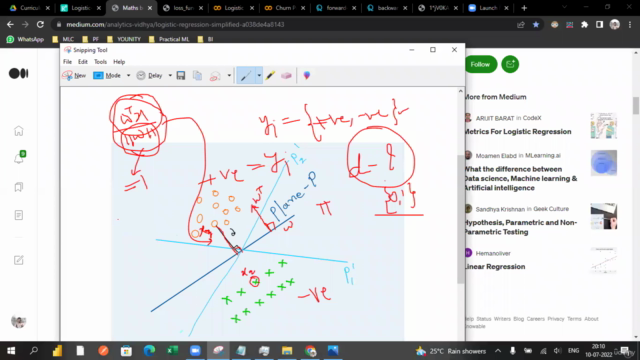Image resolution: width=640 pixels, height=360 pixels.
Task: Click the Snipping Tool vertical scrollbar
Action: [460, 218]
